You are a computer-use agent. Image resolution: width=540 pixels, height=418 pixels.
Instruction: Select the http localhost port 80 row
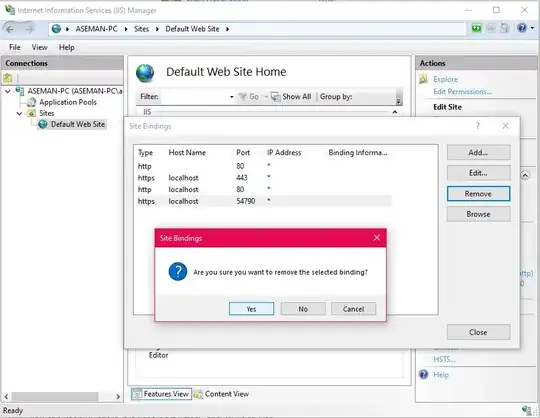pos(264,189)
